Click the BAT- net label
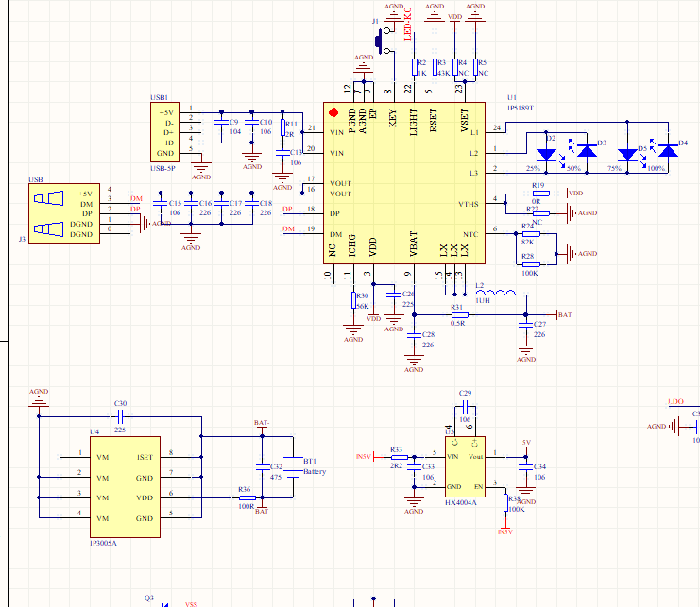 coord(262,422)
